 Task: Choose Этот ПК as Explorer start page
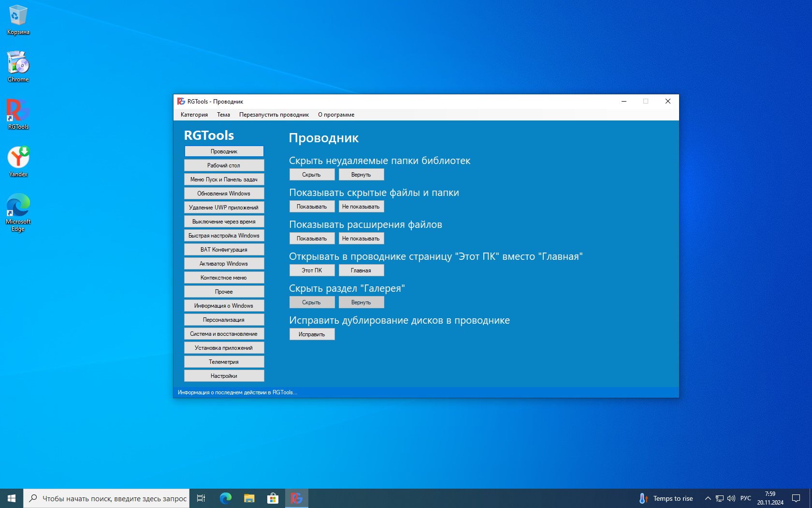point(312,270)
